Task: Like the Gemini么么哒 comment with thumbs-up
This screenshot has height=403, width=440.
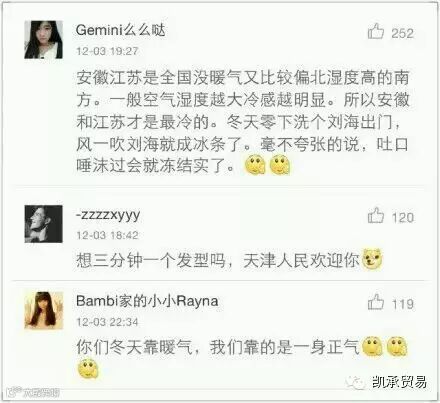Action: (x=376, y=31)
